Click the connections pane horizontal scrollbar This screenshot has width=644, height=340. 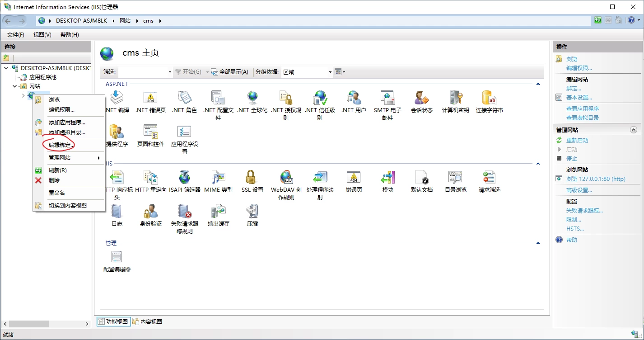[47, 324]
